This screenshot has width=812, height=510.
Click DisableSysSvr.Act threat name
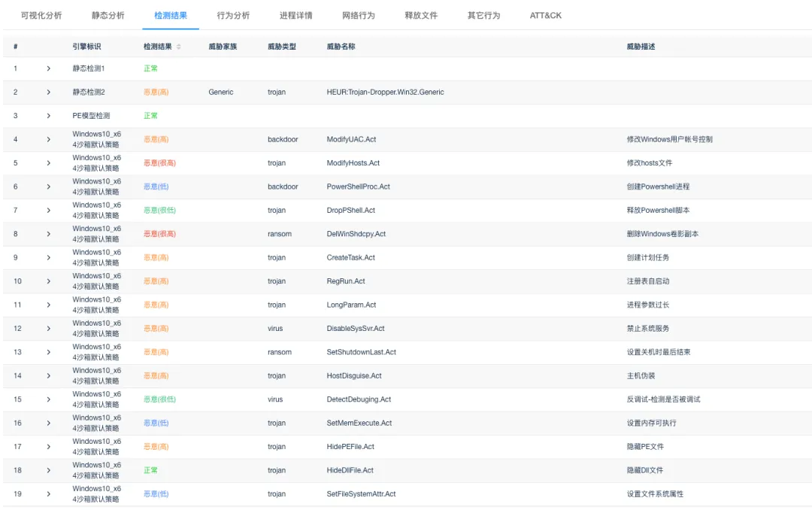[x=356, y=329]
